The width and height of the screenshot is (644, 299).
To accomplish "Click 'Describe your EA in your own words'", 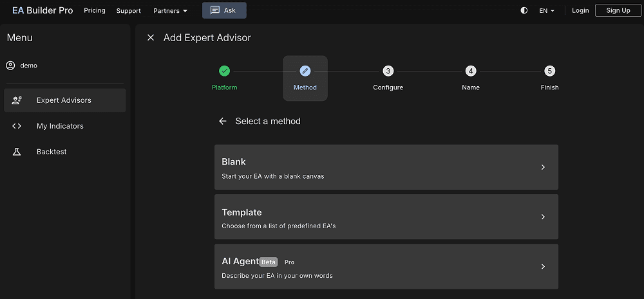I will click(x=277, y=276).
